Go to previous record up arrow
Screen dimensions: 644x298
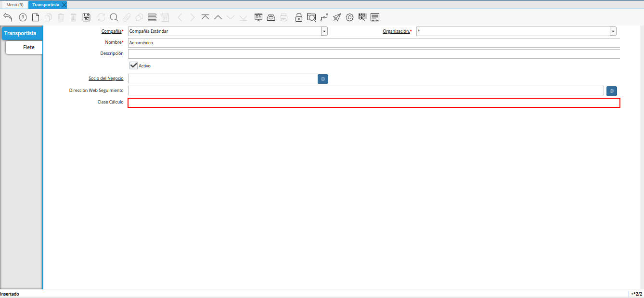[x=218, y=17]
